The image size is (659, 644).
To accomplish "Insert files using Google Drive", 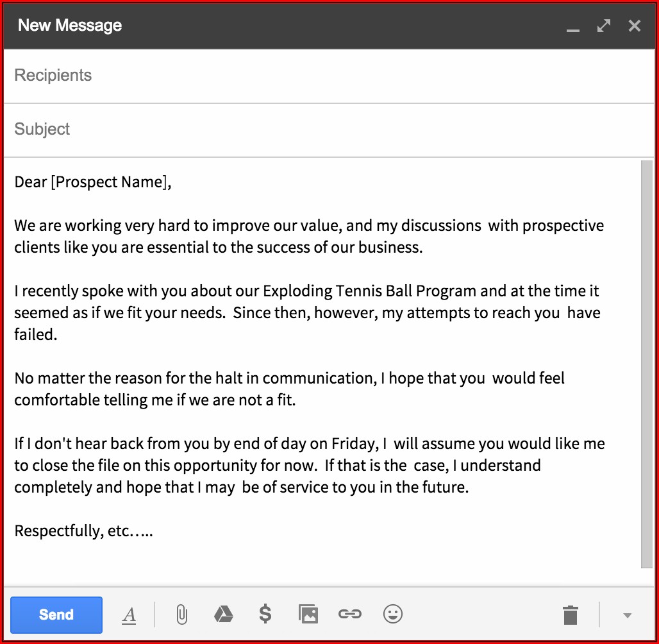I will (223, 614).
